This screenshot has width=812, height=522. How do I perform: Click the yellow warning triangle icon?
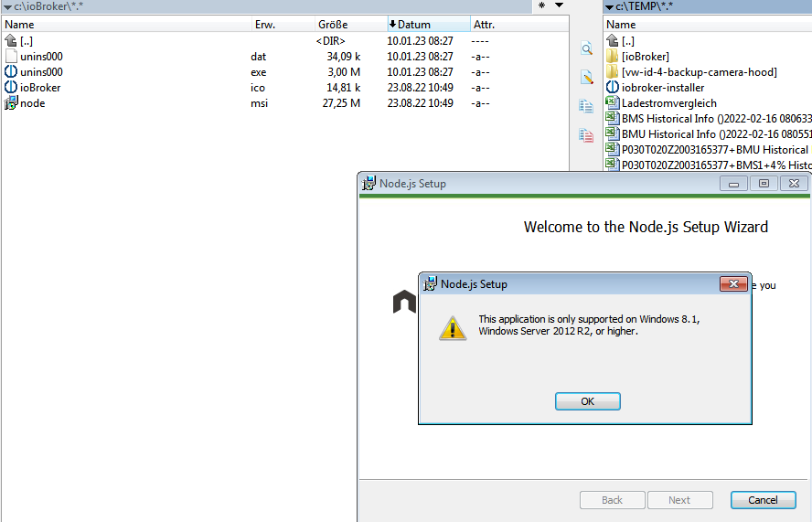point(453,328)
